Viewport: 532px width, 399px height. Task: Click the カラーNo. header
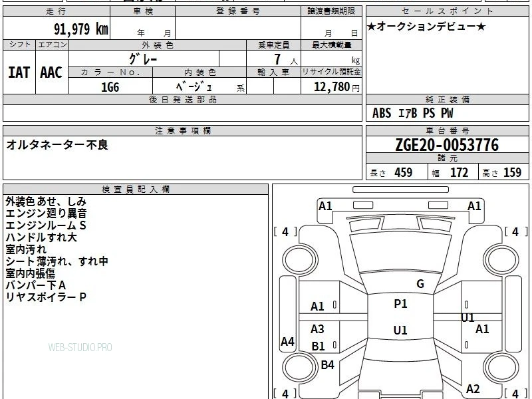[x=110, y=72]
